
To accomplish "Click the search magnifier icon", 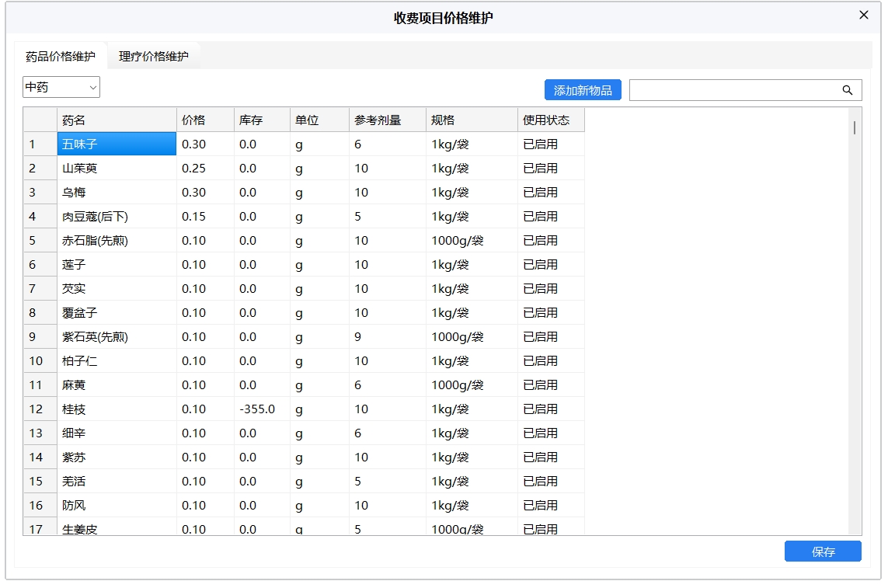I will coord(847,89).
